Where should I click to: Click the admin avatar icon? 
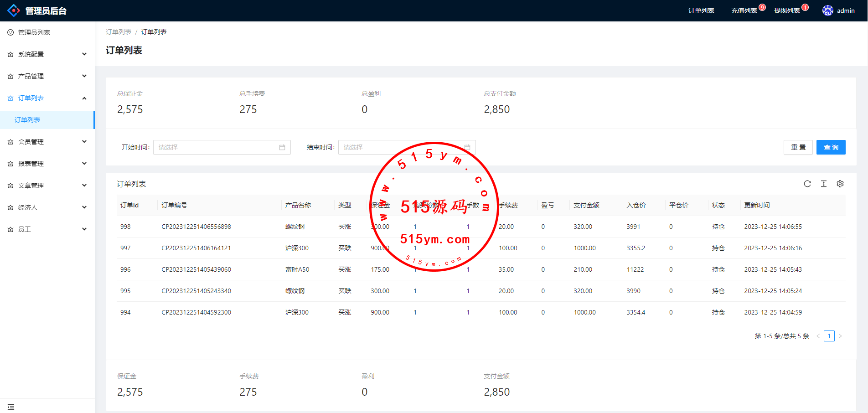point(827,10)
